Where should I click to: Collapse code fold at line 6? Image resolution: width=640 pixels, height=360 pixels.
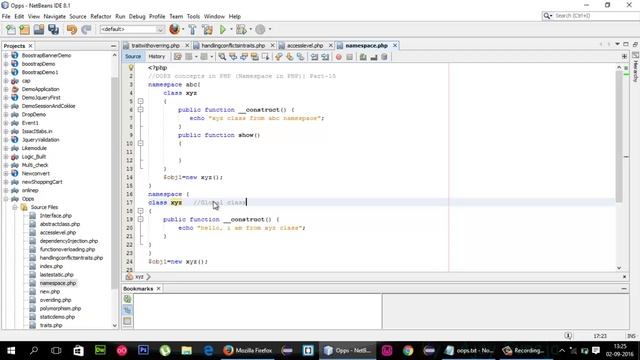coord(140,109)
